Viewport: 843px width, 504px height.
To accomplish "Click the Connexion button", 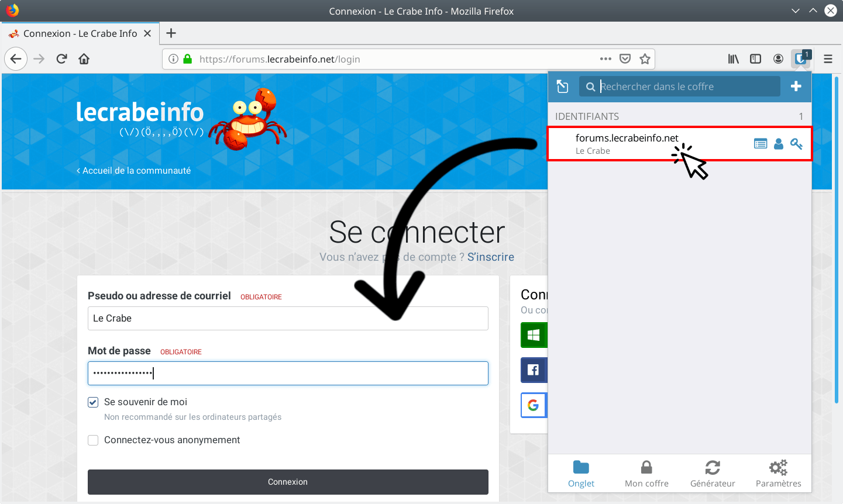I will [x=288, y=482].
